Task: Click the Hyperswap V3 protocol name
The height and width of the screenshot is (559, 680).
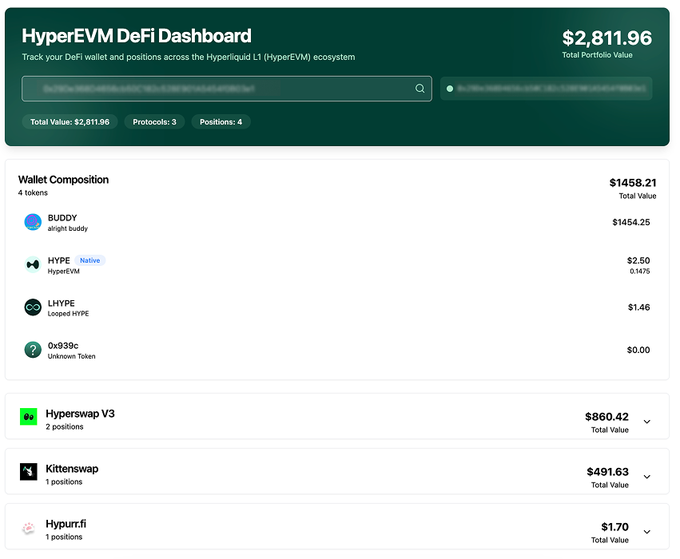Action: point(80,414)
